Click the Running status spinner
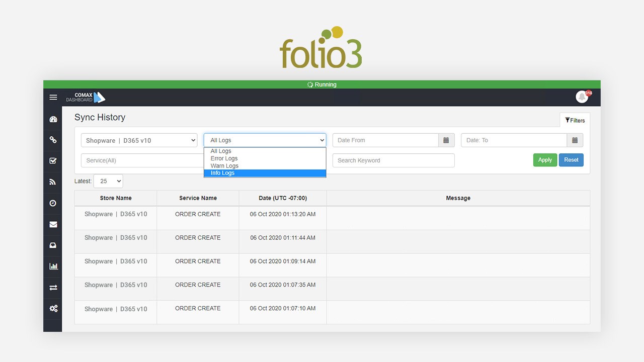The width and height of the screenshot is (644, 362). click(x=310, y=84)
